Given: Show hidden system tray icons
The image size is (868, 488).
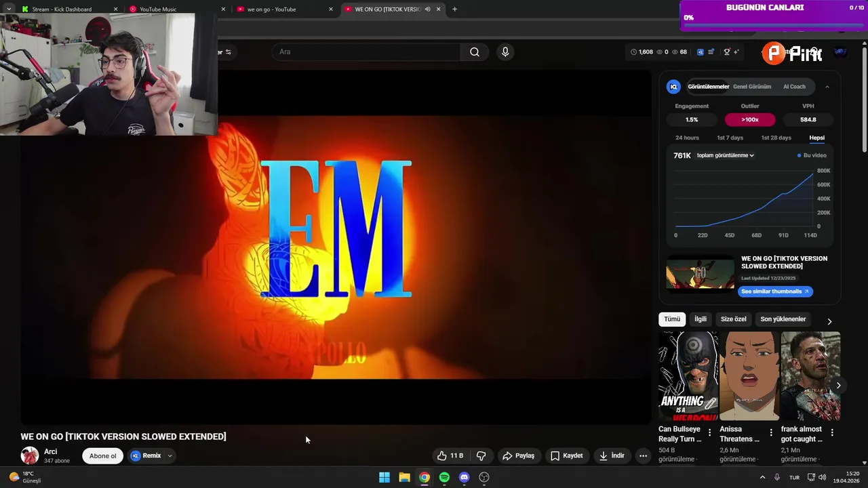Looking at the screenshot, I should pyautogui.click(x=762, y=477).
